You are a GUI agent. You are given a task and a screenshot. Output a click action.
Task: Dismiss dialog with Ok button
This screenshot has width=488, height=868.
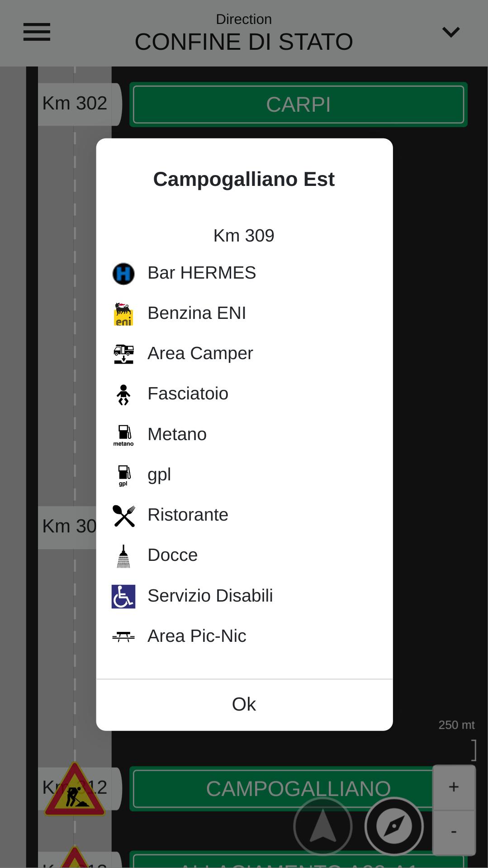click(244, 705)
